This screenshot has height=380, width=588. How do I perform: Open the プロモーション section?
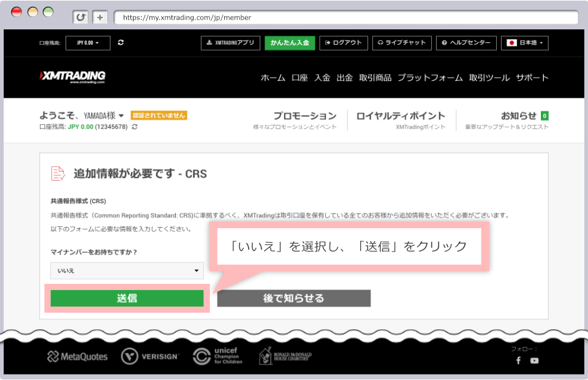click(x=295, y=120)
